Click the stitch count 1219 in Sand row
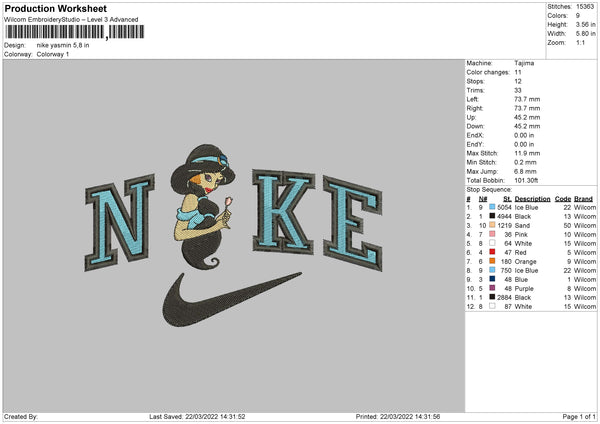Image resolution: width=600 pixels, height=424 pixels. [504, 225]
